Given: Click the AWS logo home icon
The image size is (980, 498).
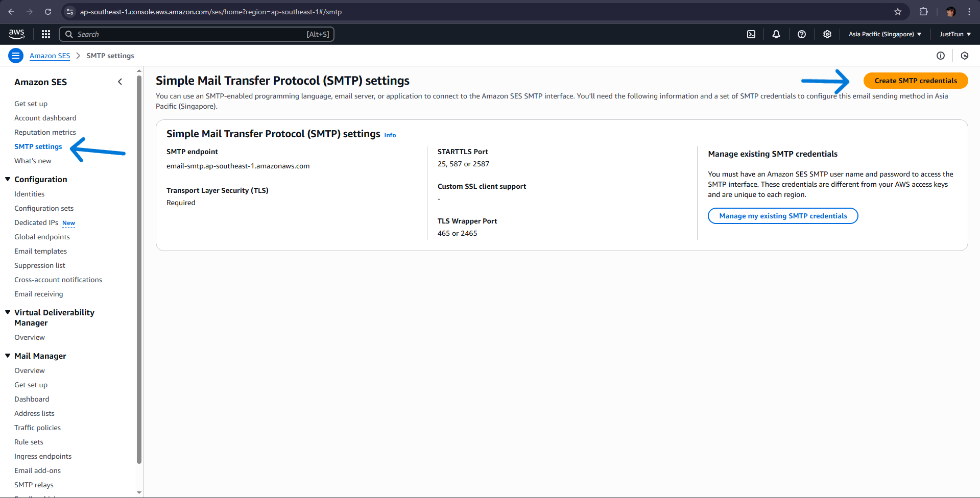Looking at the screenshot, I should click(x=16, y=34).
